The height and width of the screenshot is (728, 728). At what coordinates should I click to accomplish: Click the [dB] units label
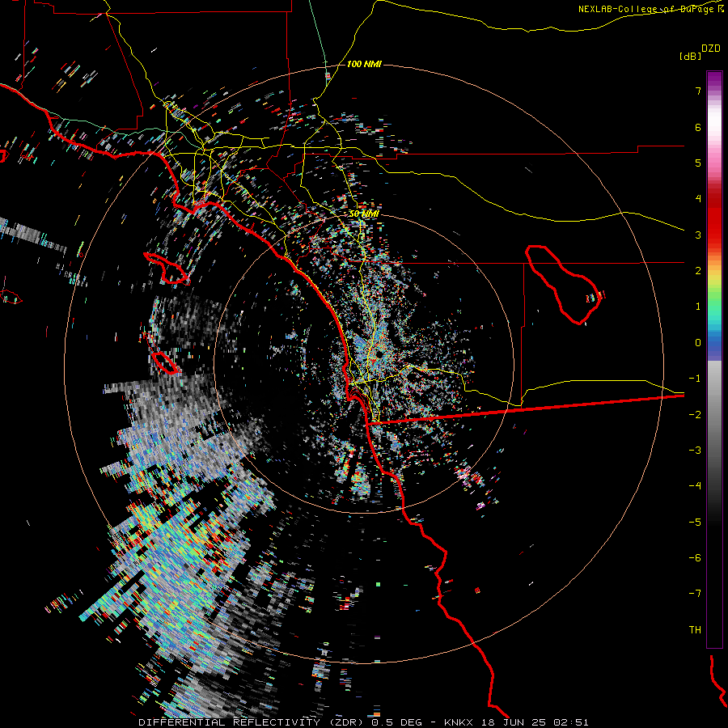pyautogui.click(x=690, y=56)
